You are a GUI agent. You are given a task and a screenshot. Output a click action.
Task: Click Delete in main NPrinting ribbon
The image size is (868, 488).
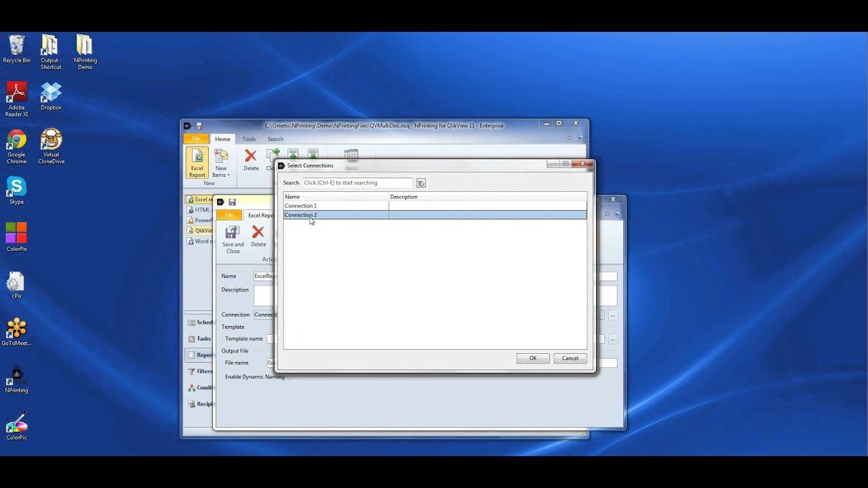point(251,161)
